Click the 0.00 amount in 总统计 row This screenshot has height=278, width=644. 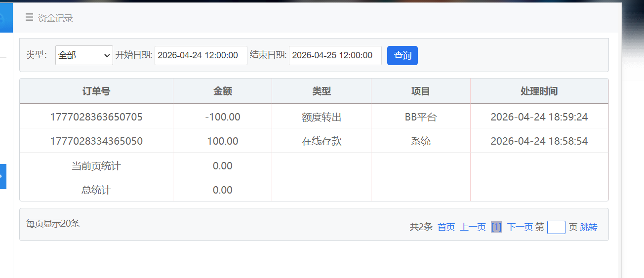[223, 190]
